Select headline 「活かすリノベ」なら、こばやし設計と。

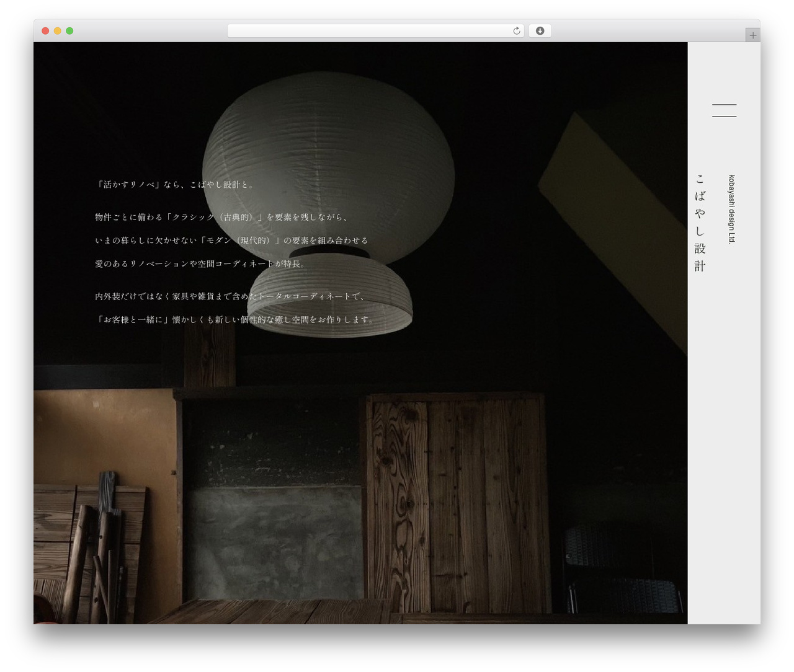click(x=174, y=185)
